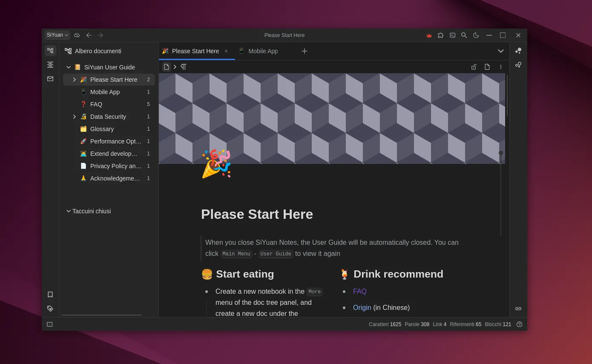Click the editor's vertical scrollbar
Screen dimensions: 592x364
pyautogui.click(x=506, y=96)
